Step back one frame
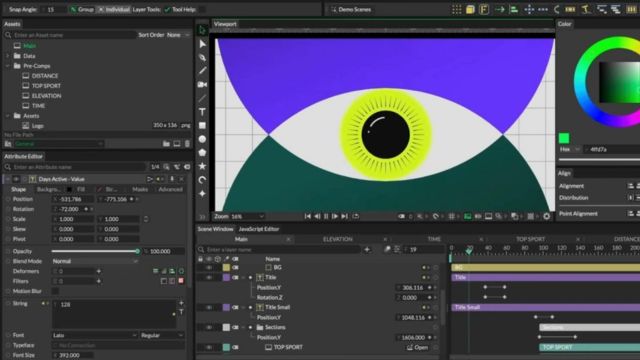This screenshot has height=360, width=640. 317,216
